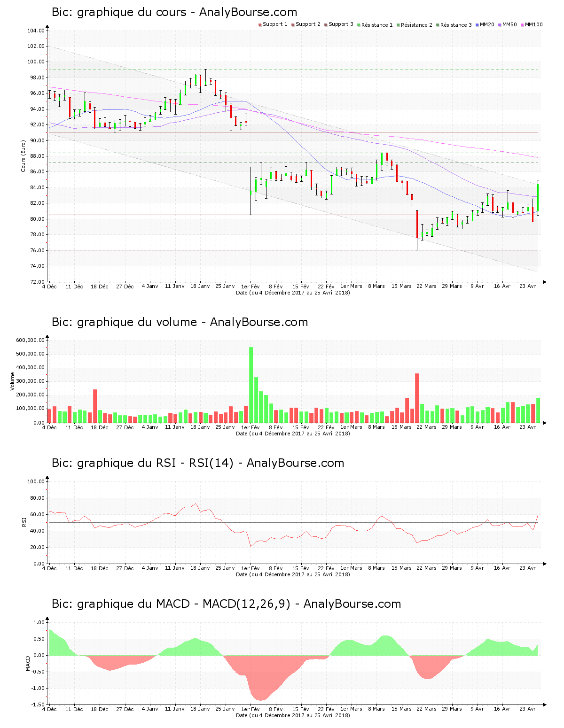
Task: Click the 0.50 tick on MACD axis
Action: click(39, 639)
